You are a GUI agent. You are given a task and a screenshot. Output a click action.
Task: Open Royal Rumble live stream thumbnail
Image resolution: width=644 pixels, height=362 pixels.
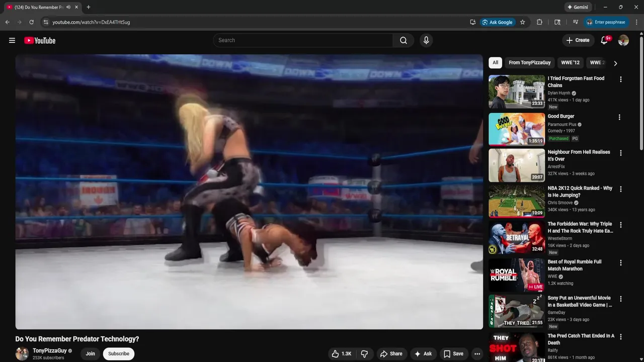pyautogui.click(x=517, y=275)
